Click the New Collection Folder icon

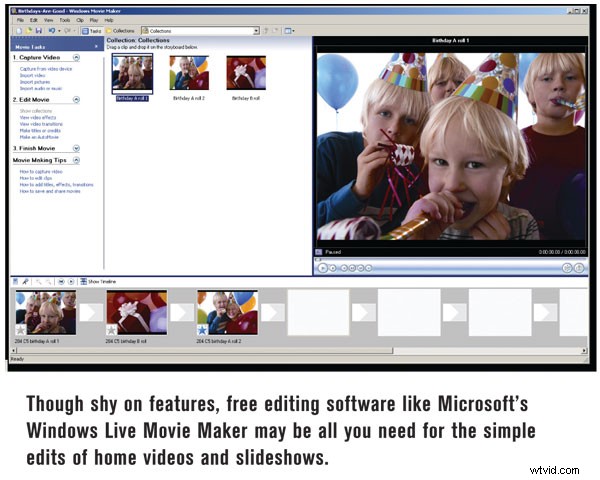tap(275, 31)
